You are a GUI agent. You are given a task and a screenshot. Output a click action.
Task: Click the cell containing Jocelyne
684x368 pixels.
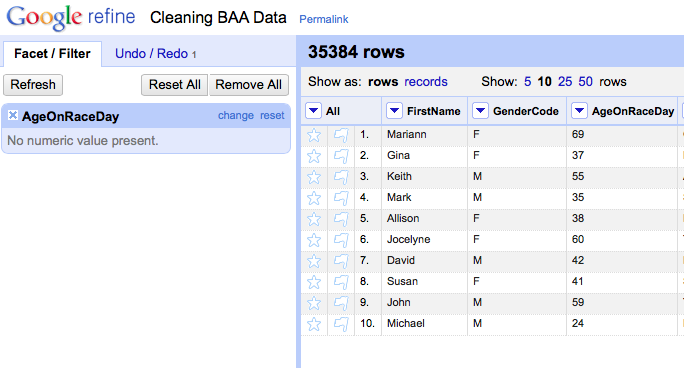(424, 239)
